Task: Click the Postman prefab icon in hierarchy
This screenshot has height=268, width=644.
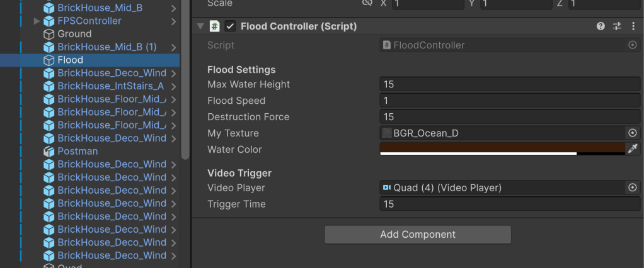Action: [49, 152]
